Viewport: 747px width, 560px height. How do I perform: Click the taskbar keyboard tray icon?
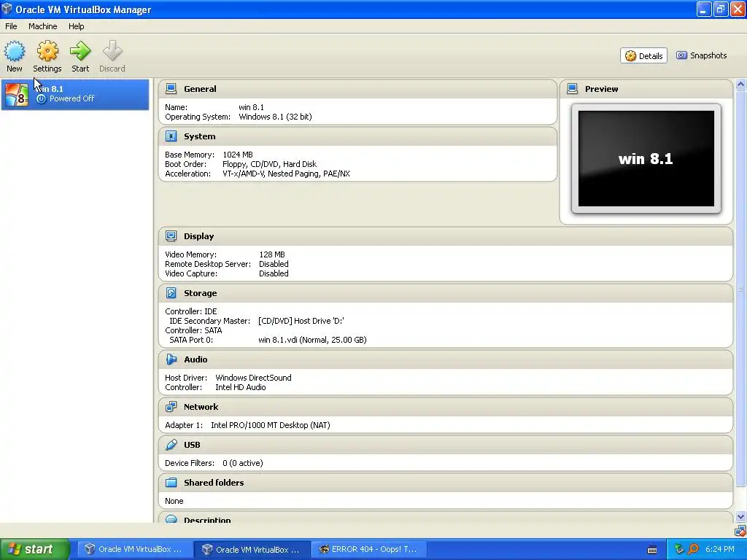click(652, 550)
